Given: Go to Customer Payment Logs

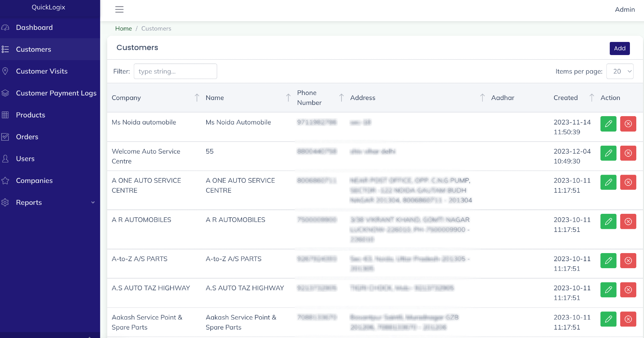Looking at the screenshot, I should tap(56, 93).
